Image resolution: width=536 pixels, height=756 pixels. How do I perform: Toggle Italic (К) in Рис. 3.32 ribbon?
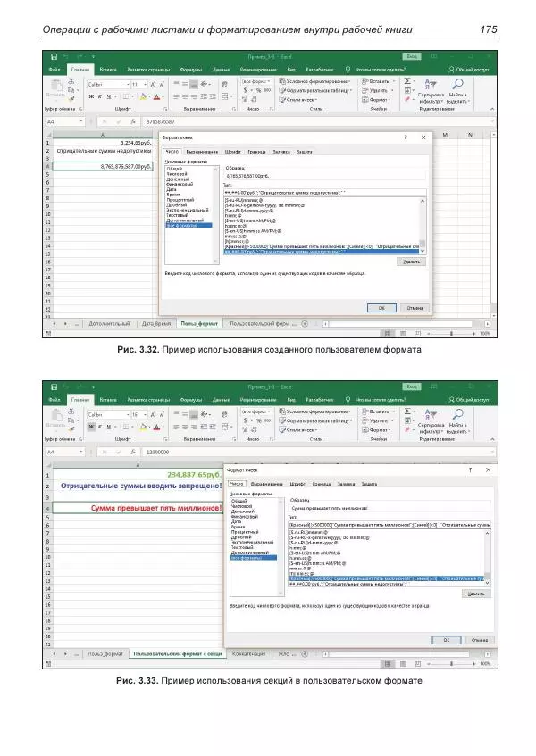[x=100, y=96]
